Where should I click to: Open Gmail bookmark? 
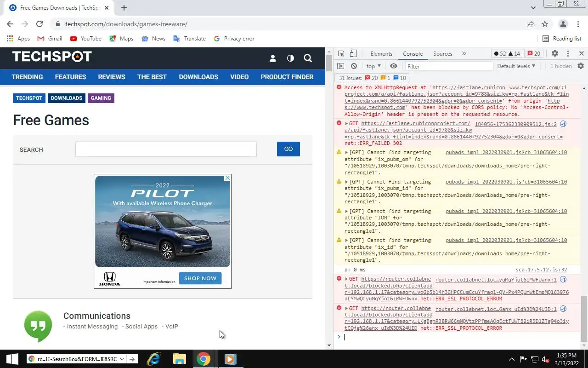pyautogui.click(x=50, y=39)
